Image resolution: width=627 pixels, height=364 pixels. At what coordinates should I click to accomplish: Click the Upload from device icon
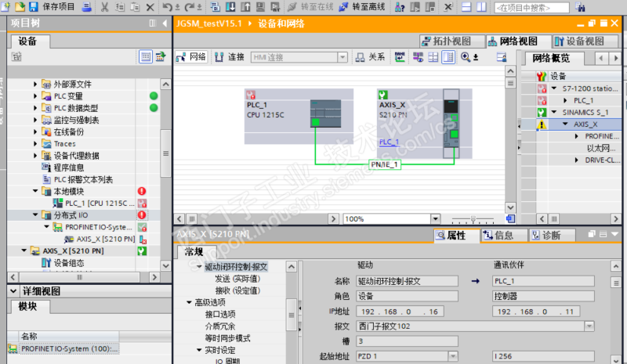point(245,7)
